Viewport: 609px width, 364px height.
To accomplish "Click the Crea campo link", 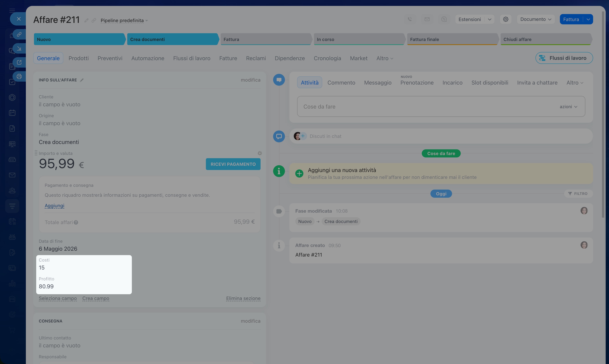I will (96, 298).
